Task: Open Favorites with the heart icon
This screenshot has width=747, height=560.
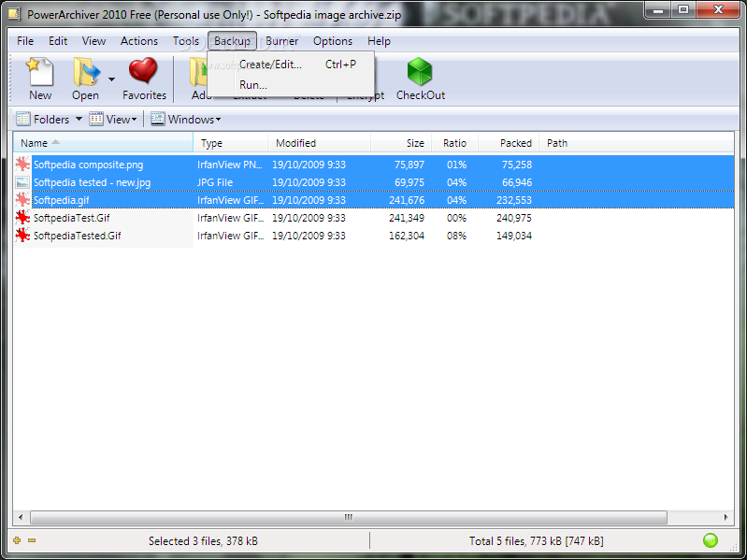Action: [143, 71]
